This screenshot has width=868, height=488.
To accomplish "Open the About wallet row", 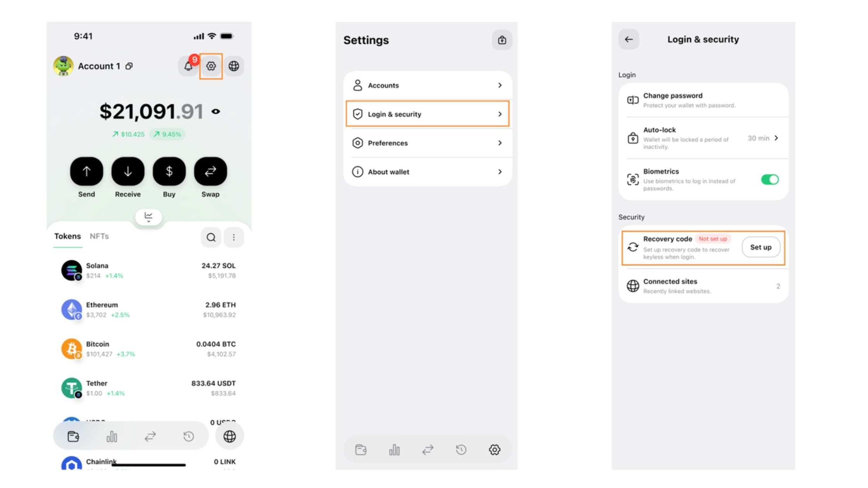I will pyautogui.click(x=427, y=172).
